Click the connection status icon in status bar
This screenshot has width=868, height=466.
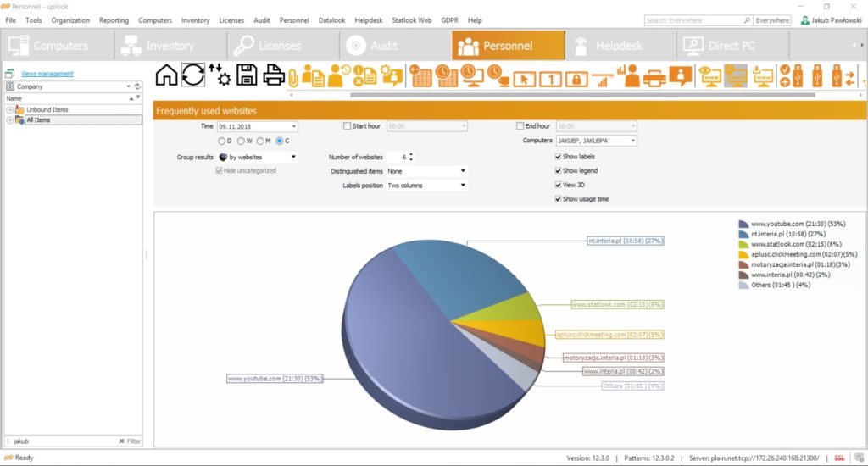click(x=860, y=458)
